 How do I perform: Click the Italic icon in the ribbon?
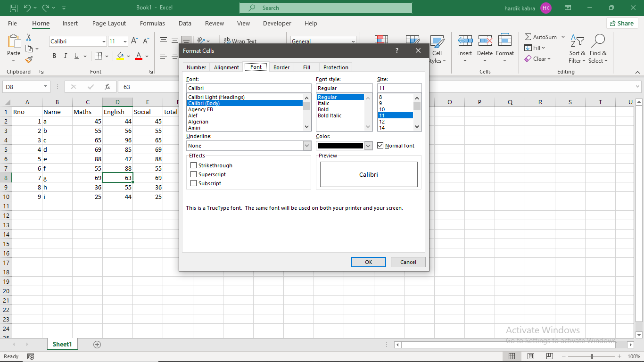65,56
